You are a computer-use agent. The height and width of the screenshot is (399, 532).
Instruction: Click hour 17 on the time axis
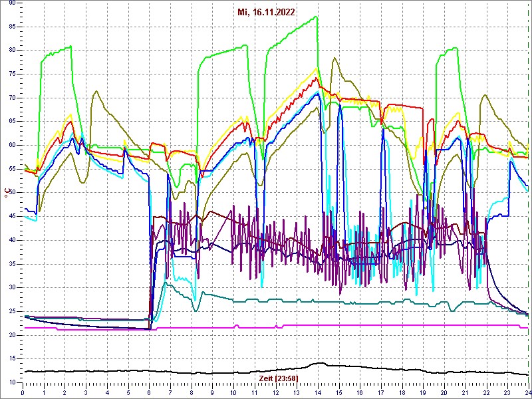pos(381,393)
